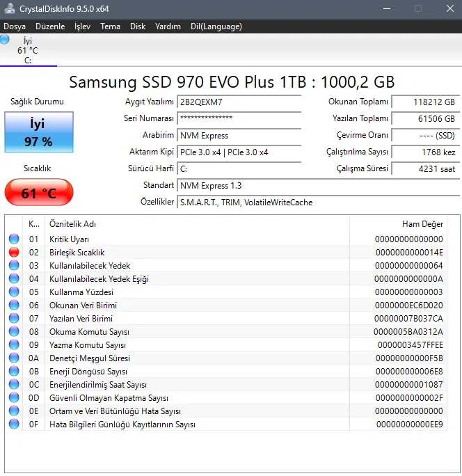Click the status dot for Okunan Veri Birimi
Image resolution: width=462 pixels, height=476 pixels.
[14, 305]
